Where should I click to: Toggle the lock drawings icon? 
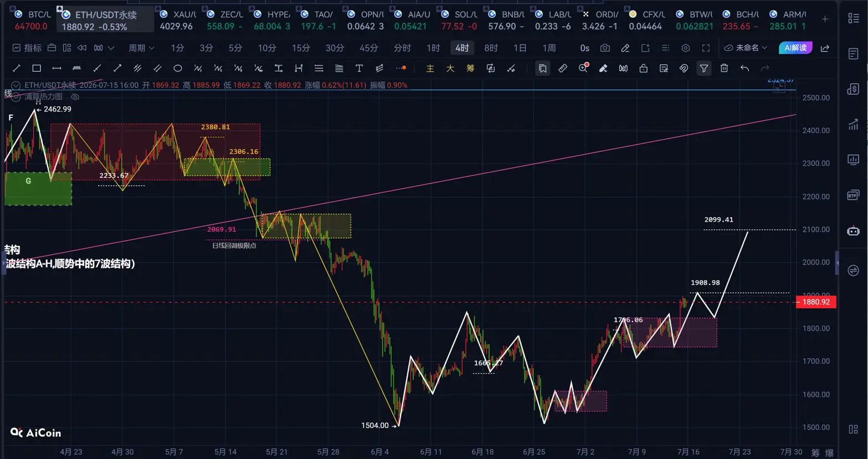(643, 68)
